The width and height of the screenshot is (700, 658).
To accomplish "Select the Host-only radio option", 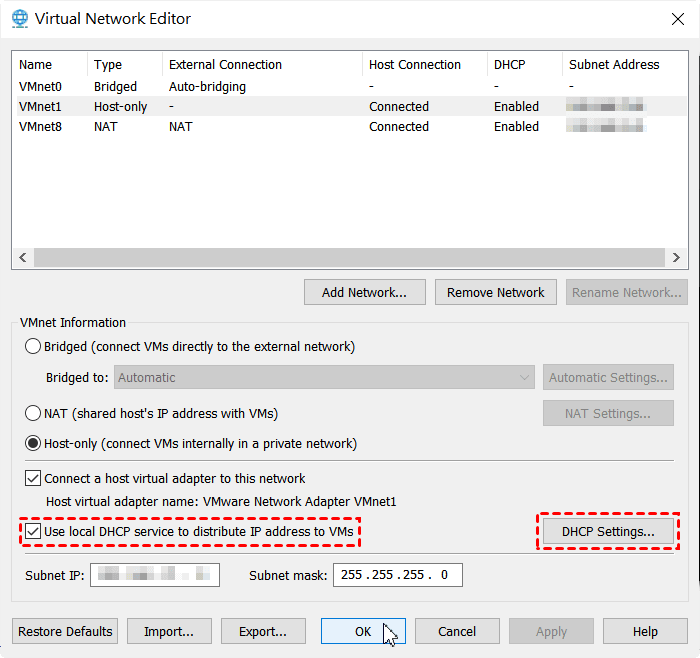I will coord(33,444).
